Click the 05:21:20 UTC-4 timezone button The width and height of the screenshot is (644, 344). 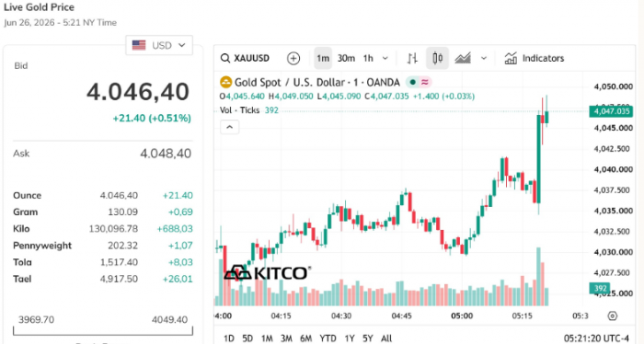coord(596,338)
